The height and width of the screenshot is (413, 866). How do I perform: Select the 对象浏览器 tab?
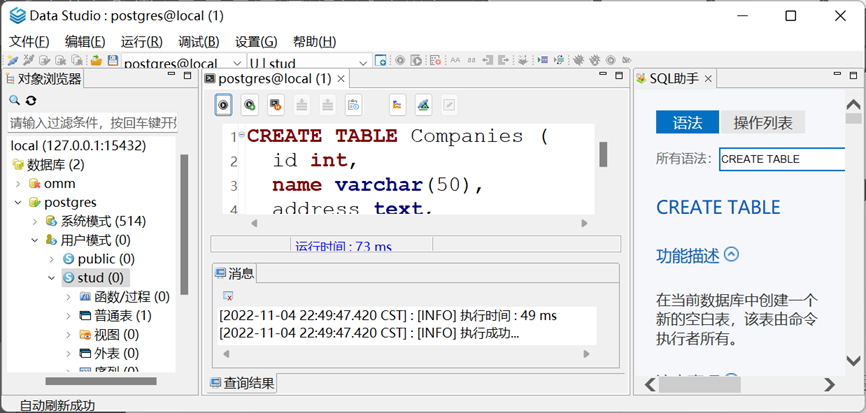pos(44,80)
